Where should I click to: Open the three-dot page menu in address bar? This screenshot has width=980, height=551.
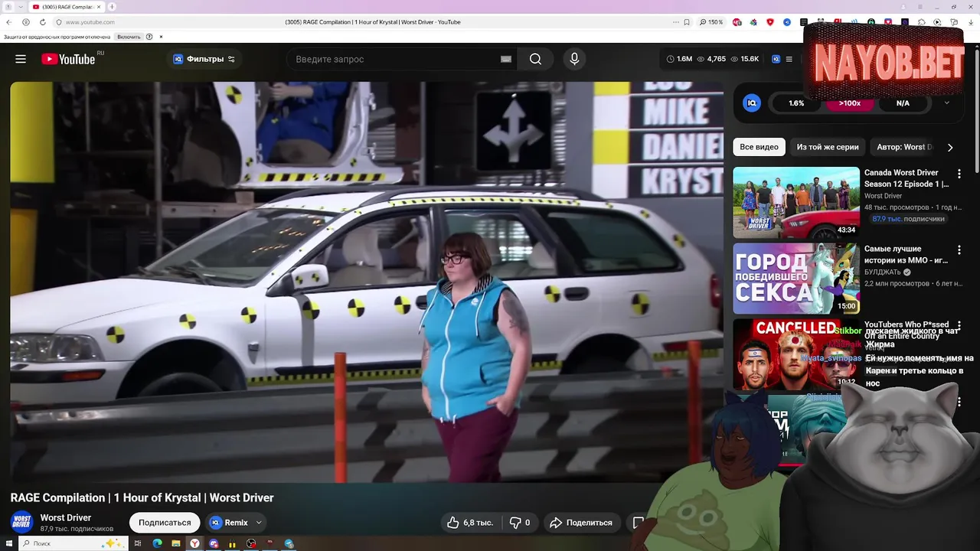675,22
